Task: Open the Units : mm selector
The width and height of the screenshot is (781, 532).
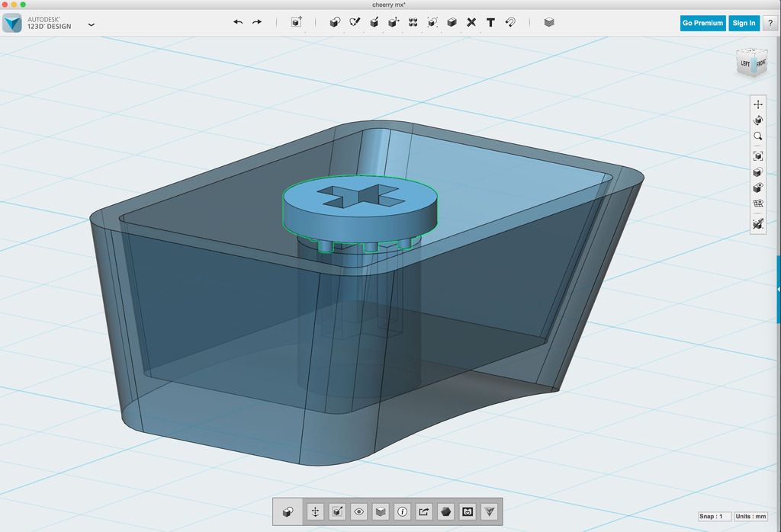Action: point(751,516)
